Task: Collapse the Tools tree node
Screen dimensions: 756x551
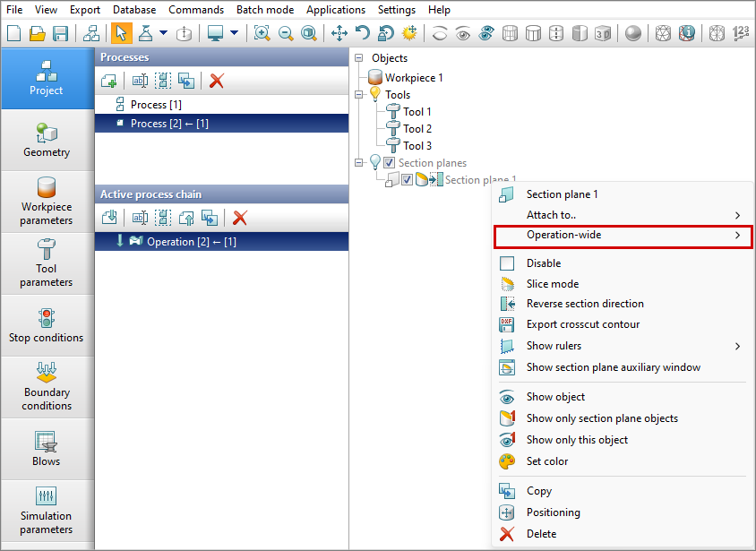Action: pos(359,94)
